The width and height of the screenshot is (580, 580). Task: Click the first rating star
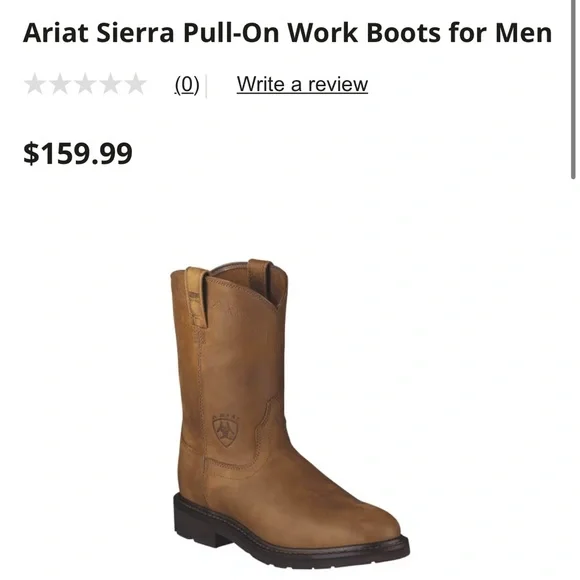pos(35,84)
